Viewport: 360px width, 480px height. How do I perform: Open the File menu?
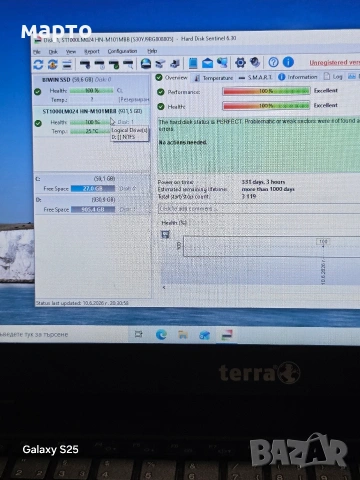[37, 52]
